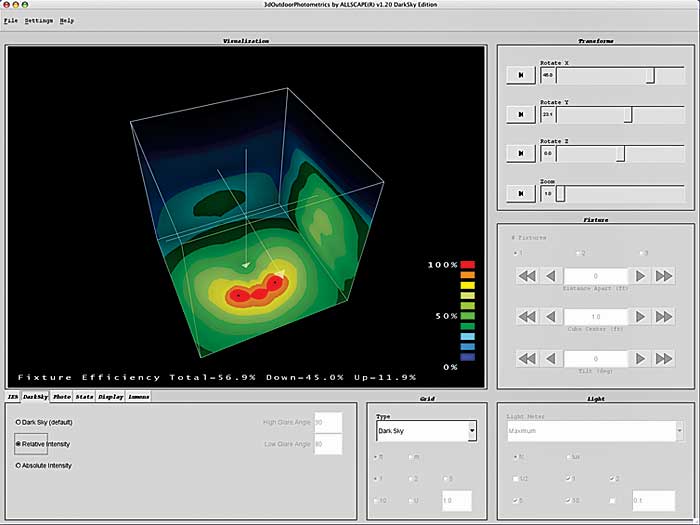Click single left arrow for Cube Center

click(550, 316)
